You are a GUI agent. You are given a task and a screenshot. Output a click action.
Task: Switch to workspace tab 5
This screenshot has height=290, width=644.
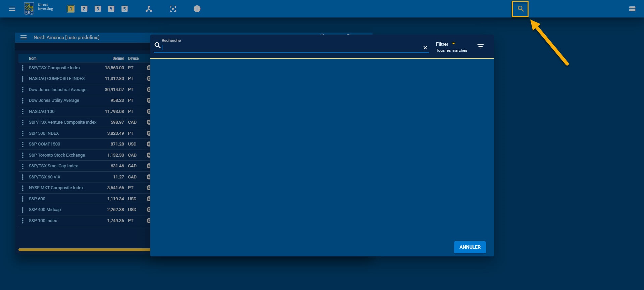tap(125, 9)
